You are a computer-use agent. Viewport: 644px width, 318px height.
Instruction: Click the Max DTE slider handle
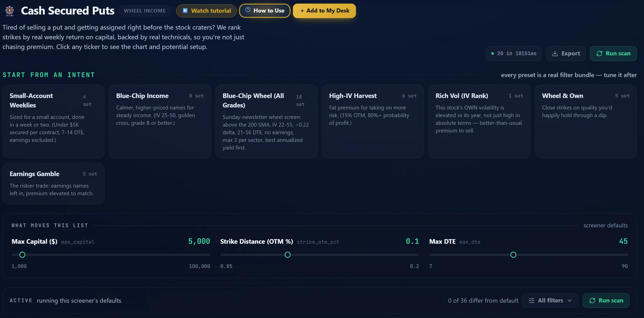click(513, 255)
